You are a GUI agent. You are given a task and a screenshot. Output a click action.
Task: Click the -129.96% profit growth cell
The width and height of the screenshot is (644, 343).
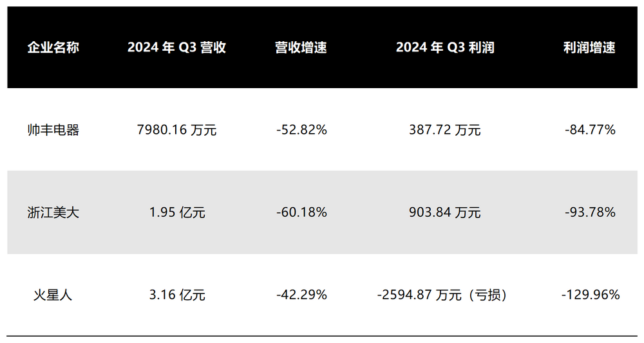[590, 295]
